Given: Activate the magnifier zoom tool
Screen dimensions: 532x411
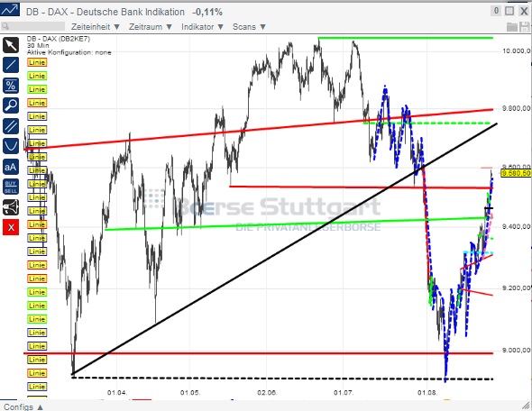Looking at the screenshot, I should [x=11, y=105].
